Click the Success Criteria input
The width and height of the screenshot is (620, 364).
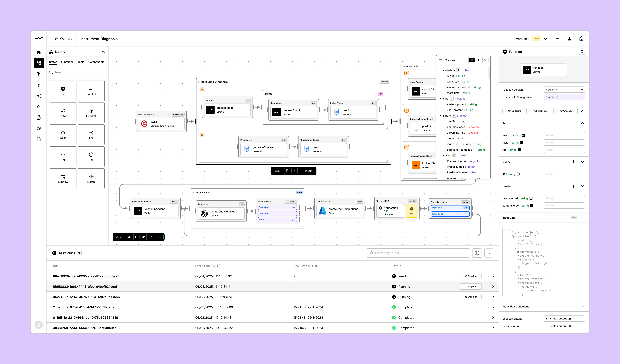(x=564, y=319)
